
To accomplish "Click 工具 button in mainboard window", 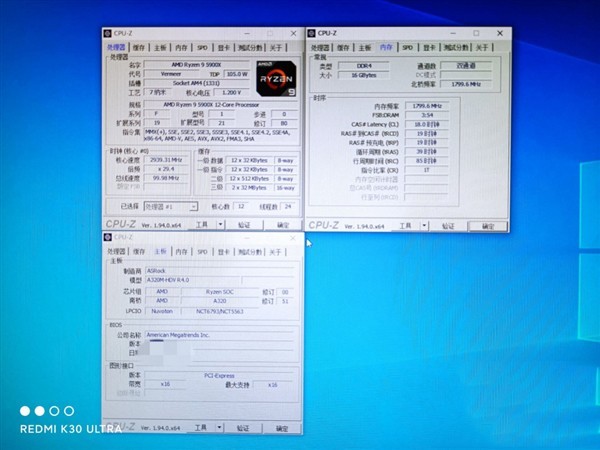I will [x=201, y=427].
